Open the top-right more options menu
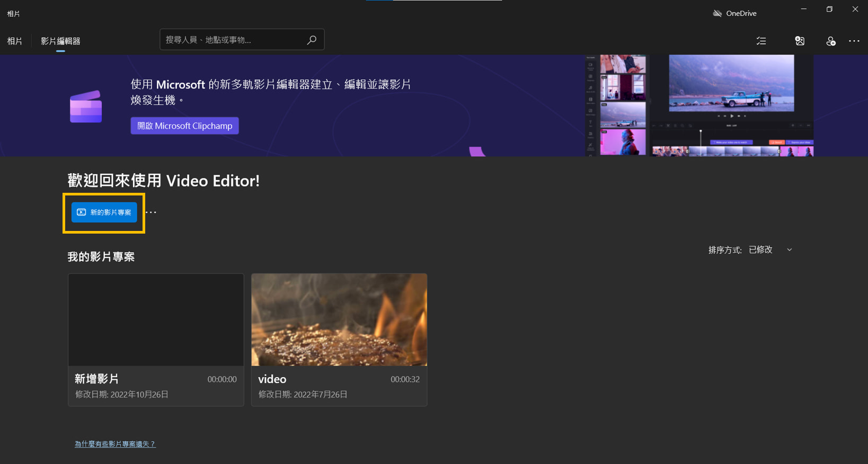 (x=854, y=41)
